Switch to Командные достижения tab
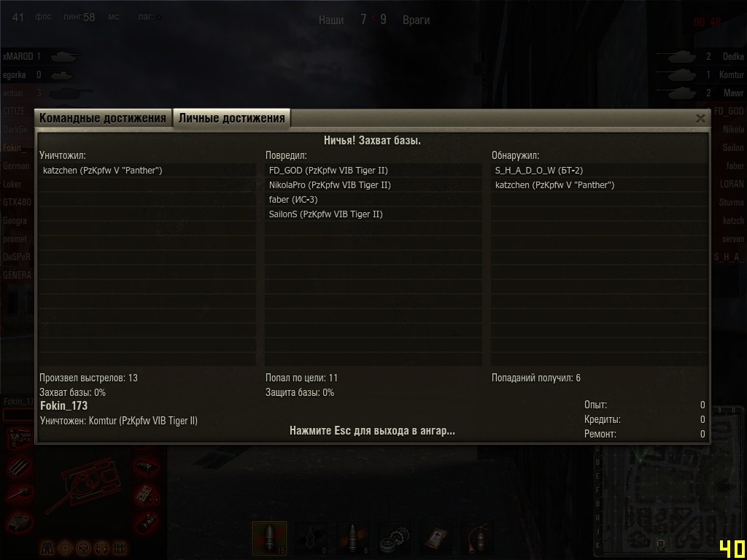 point(102,117)
